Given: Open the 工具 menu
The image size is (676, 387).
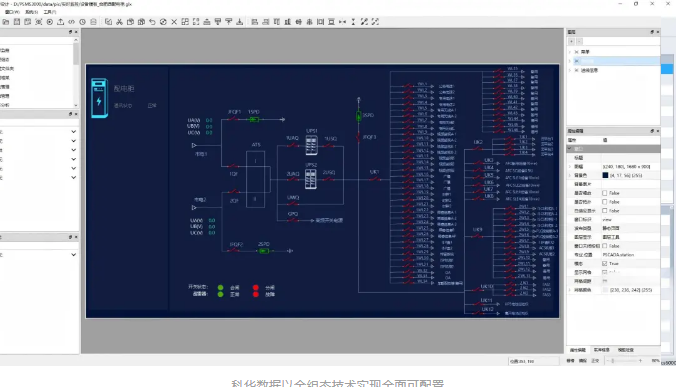Looking at the screenshot, I should point(50,12).
